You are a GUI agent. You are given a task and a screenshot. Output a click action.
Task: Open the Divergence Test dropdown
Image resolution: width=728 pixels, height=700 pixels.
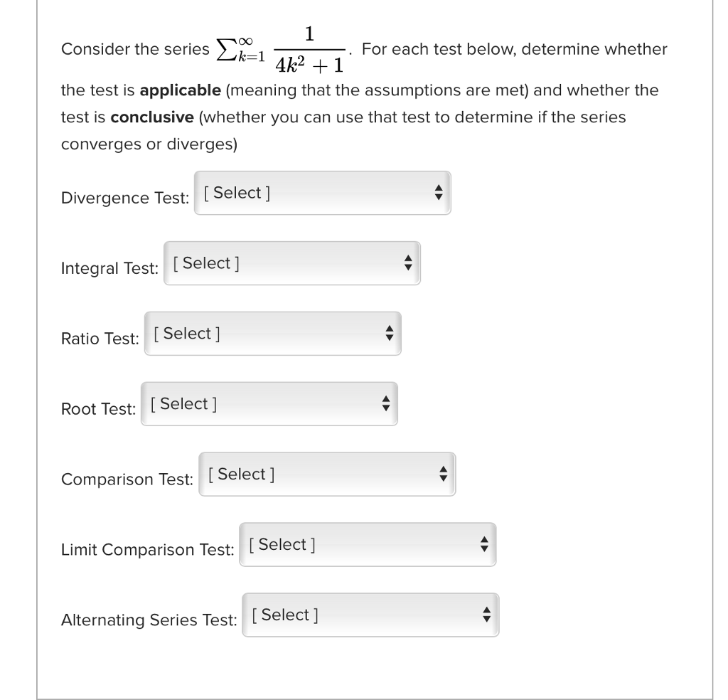320,193
